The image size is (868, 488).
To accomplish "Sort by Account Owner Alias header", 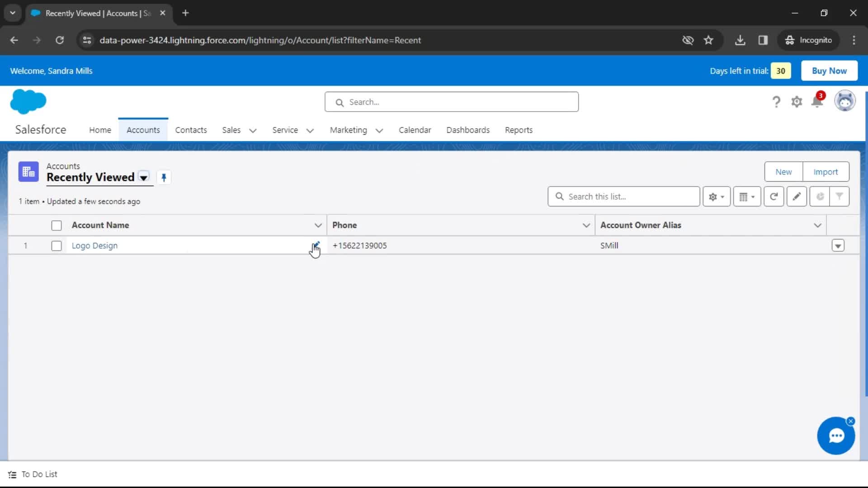I will coord(641,225).
